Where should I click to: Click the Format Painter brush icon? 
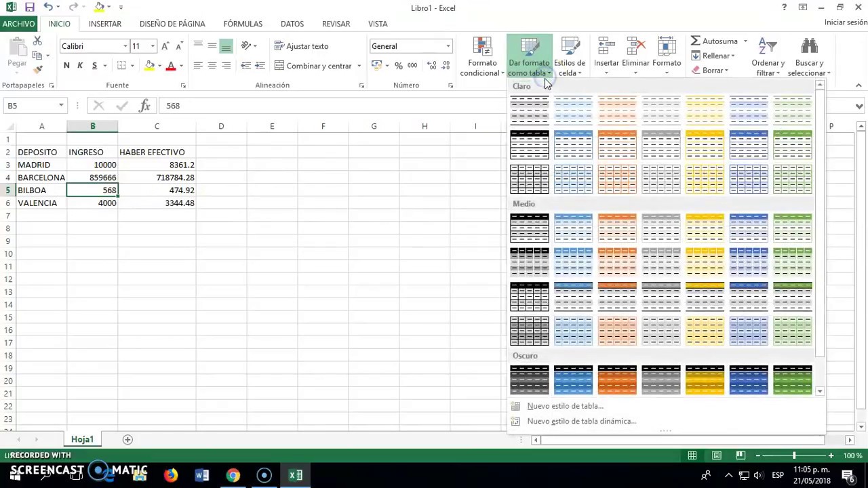pyautogui.click(x=37, y=68)
